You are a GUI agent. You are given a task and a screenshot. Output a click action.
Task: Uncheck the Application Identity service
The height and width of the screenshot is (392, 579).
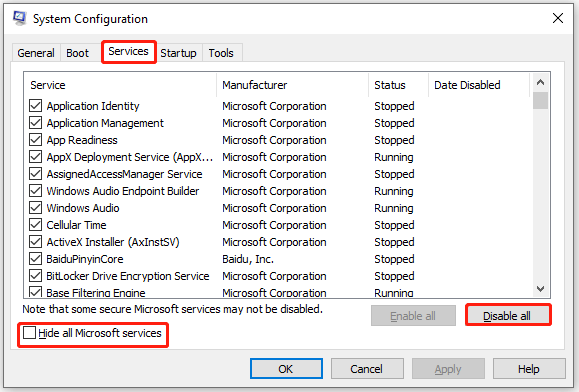tap(35, 106)
